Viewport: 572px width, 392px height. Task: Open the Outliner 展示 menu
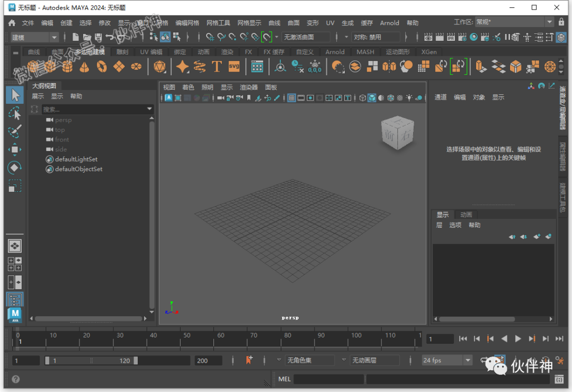coord(38,96)
